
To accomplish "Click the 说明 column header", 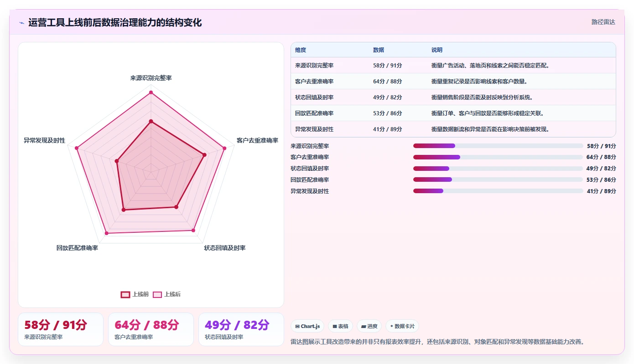I will (437, 50).
